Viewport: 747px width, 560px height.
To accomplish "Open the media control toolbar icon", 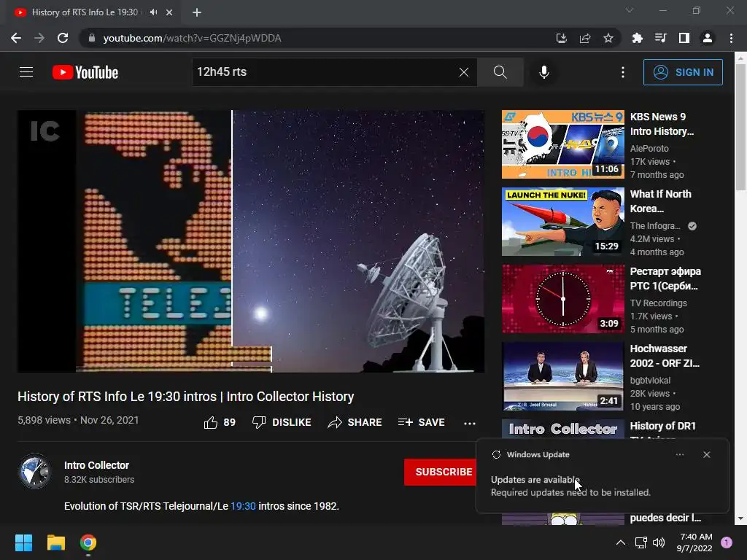I will point(660,38).
